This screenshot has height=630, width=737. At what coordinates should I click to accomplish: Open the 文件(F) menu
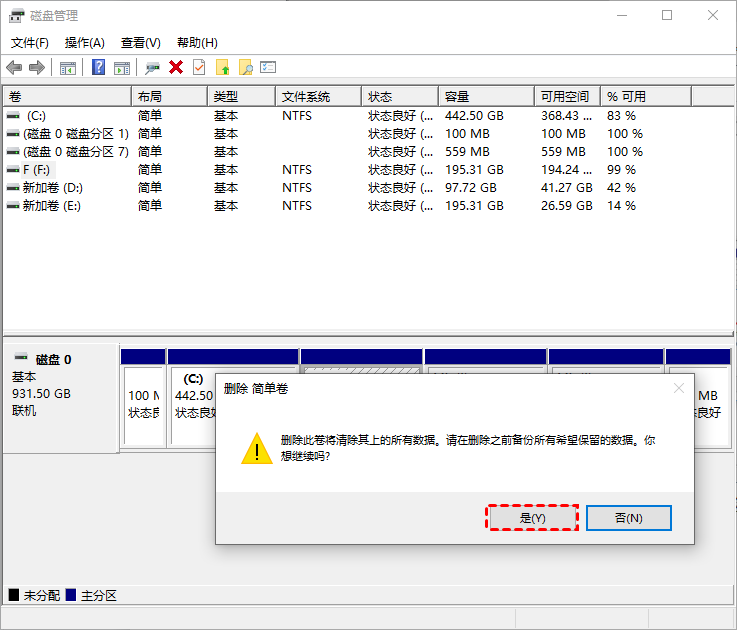(30, 43)
